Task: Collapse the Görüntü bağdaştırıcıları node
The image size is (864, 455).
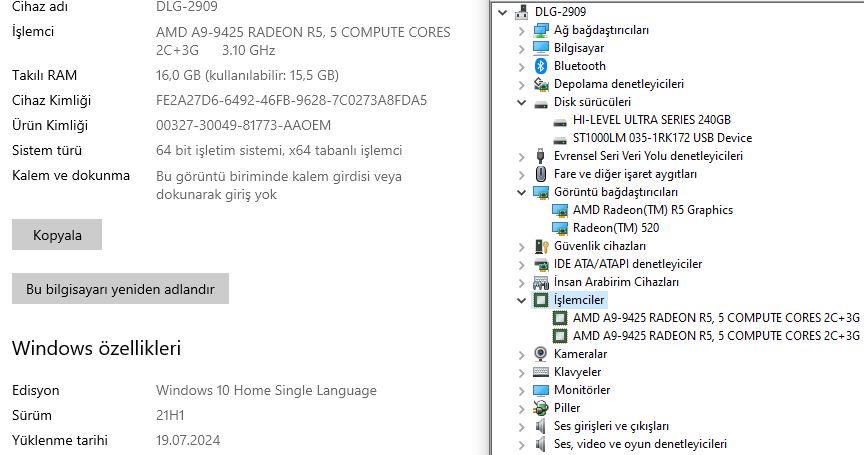Action: [521, 192]
